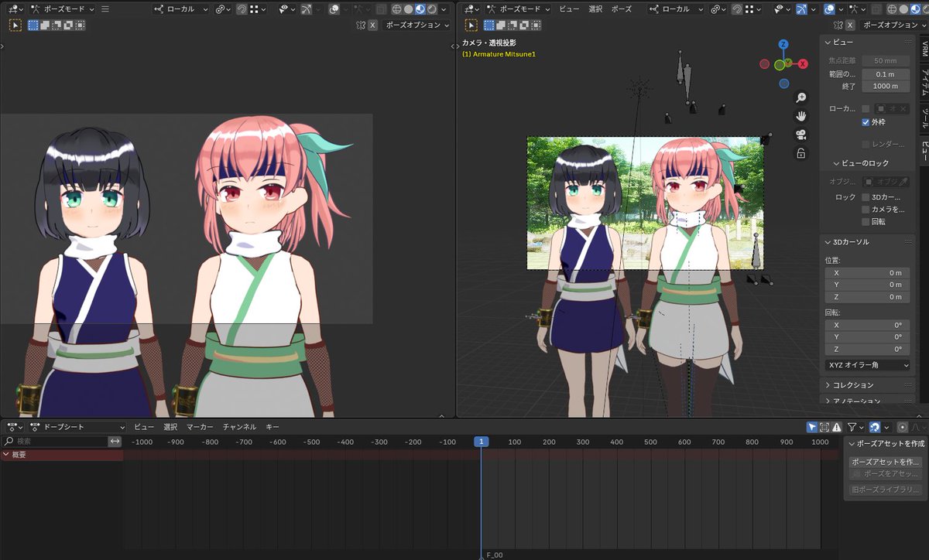Viewport: 929px width, 560px height.
Task: Activate the Move View hand icon
Action: pyautogui.click(x=802, y=116)
